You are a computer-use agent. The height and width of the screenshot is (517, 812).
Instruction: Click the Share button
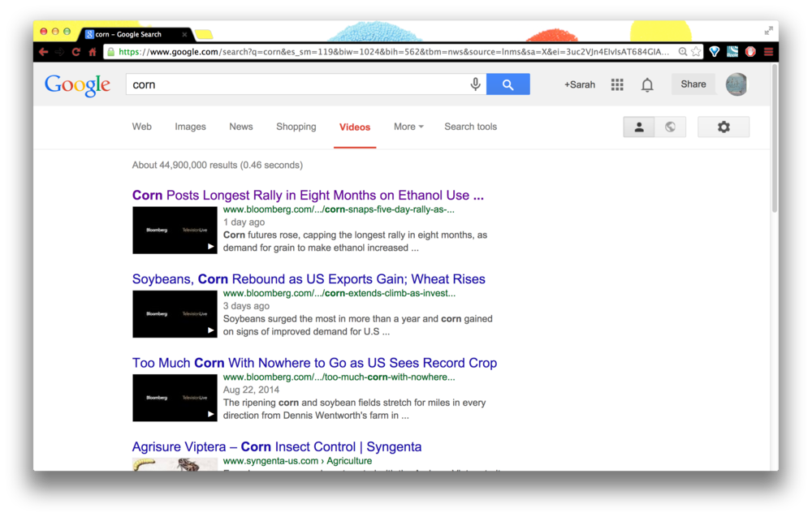[693, 84]
